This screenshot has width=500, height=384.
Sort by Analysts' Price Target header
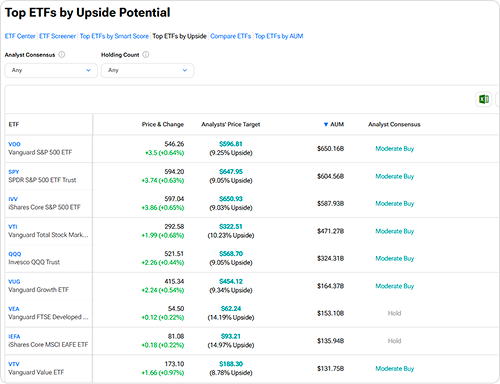tap(231, 124)
